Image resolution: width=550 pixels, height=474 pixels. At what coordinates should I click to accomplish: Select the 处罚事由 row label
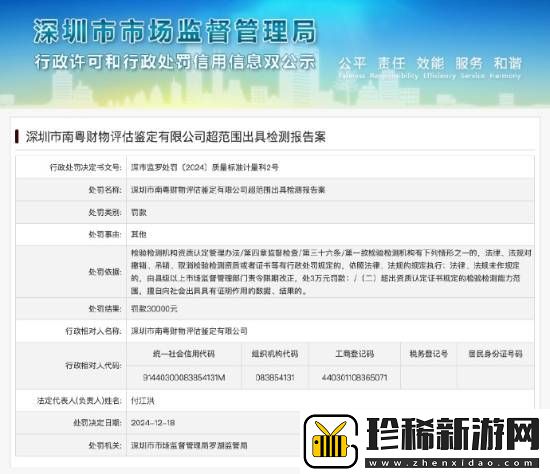(x=105, y=234)
